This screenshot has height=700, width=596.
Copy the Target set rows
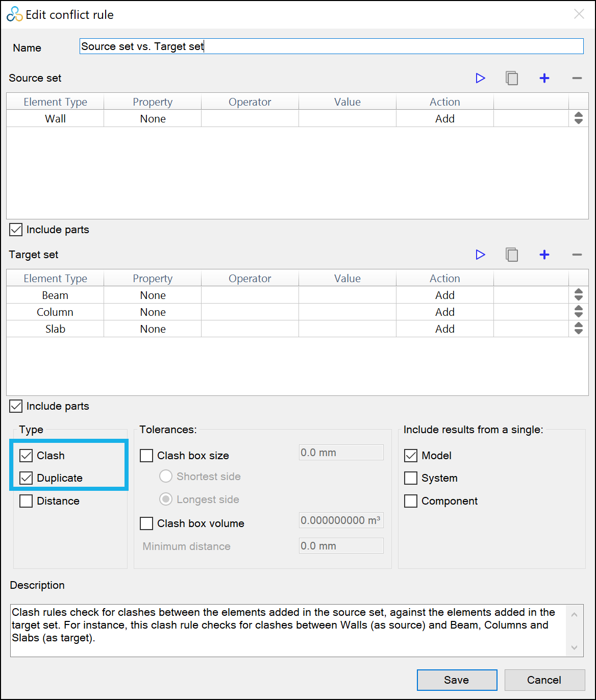(x=512, y=255)
